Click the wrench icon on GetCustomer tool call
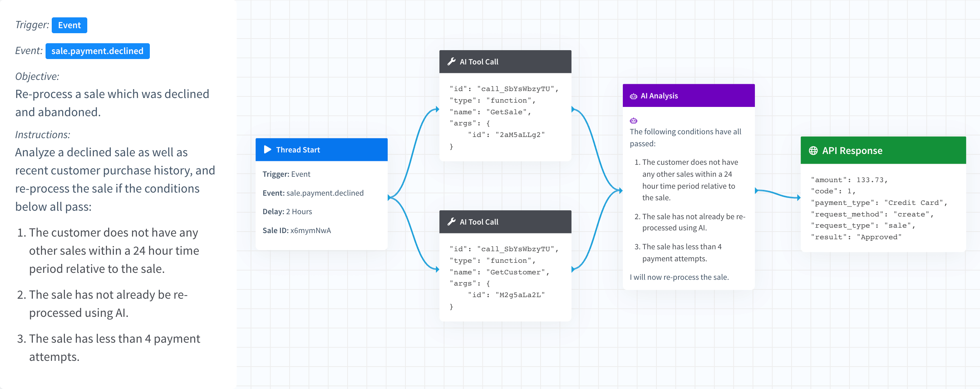Screen dimensions: 980x389 (x=451, y=222)
